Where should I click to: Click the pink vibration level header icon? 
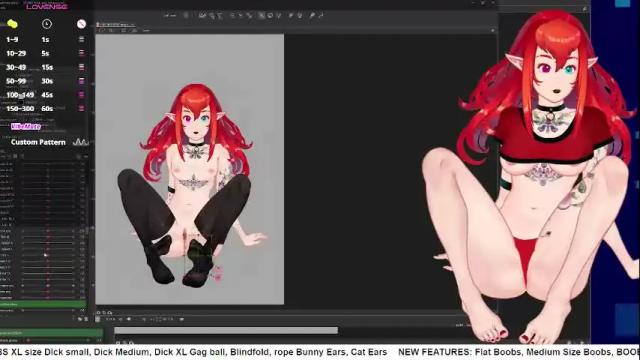(x=81, y=24)
